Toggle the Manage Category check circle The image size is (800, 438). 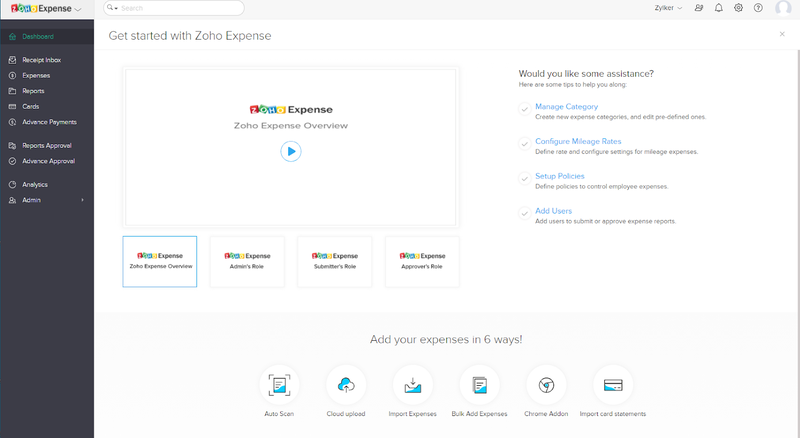click(x=524, y=109)
